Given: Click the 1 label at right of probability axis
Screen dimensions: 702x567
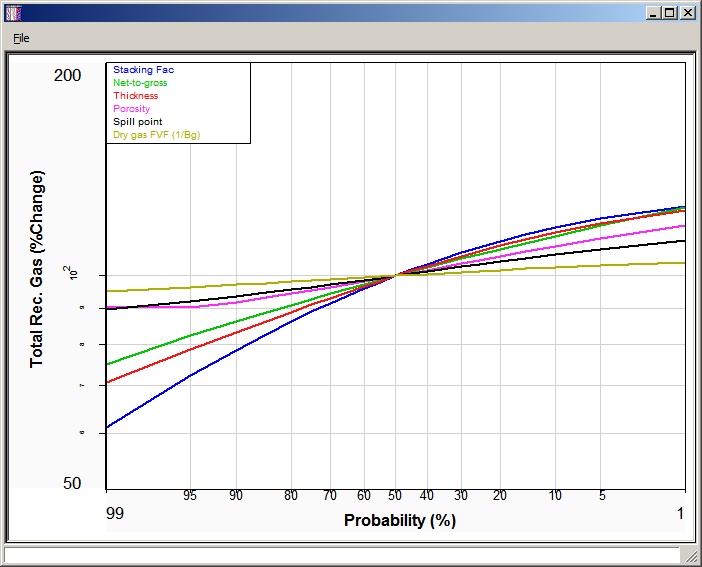Looking at the screenshot, I should click(680, 513).
